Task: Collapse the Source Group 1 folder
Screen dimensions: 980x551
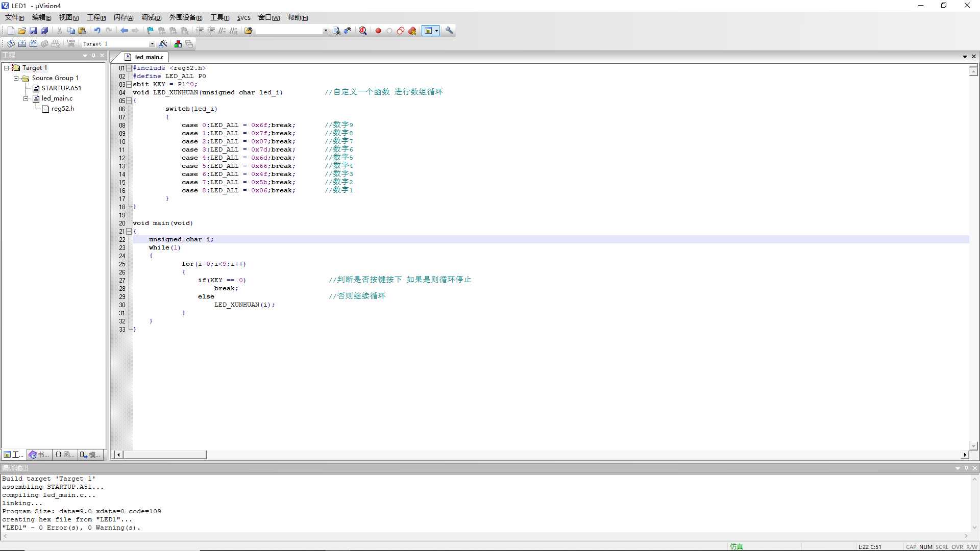Action: (x=16, y=78)
